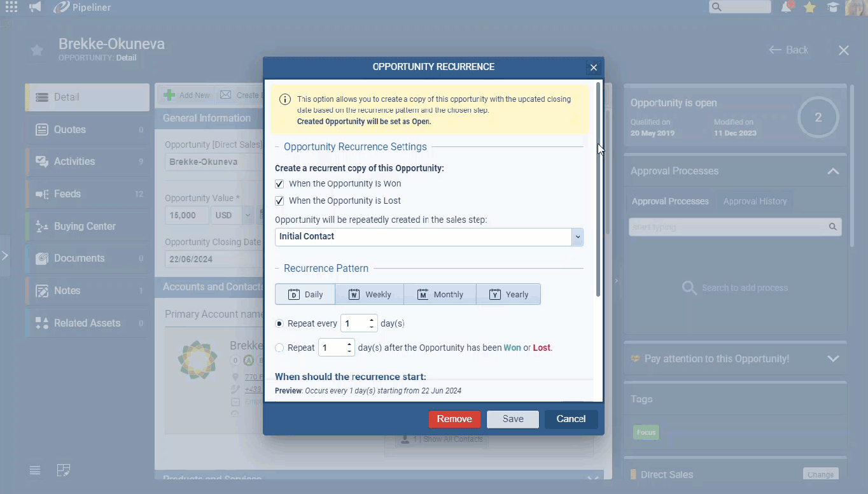
Task: Expand Pay attention to this Opportunity
Action: pos(832,359)
